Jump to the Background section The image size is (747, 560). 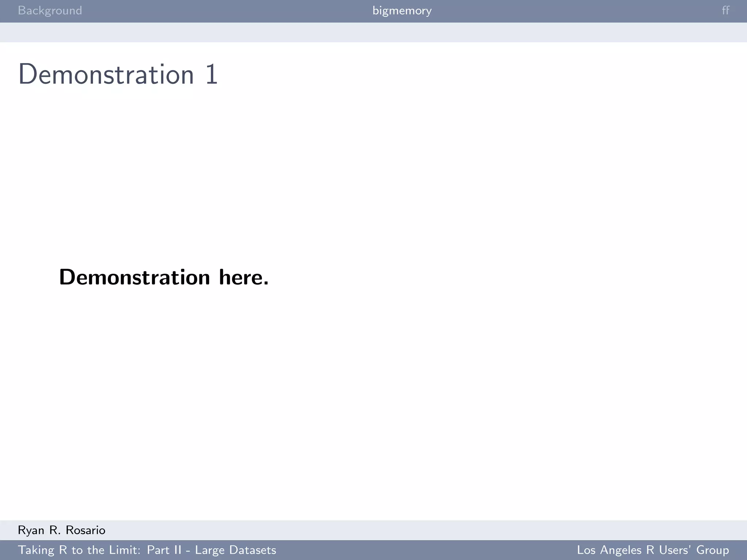[x=50, y=11]
